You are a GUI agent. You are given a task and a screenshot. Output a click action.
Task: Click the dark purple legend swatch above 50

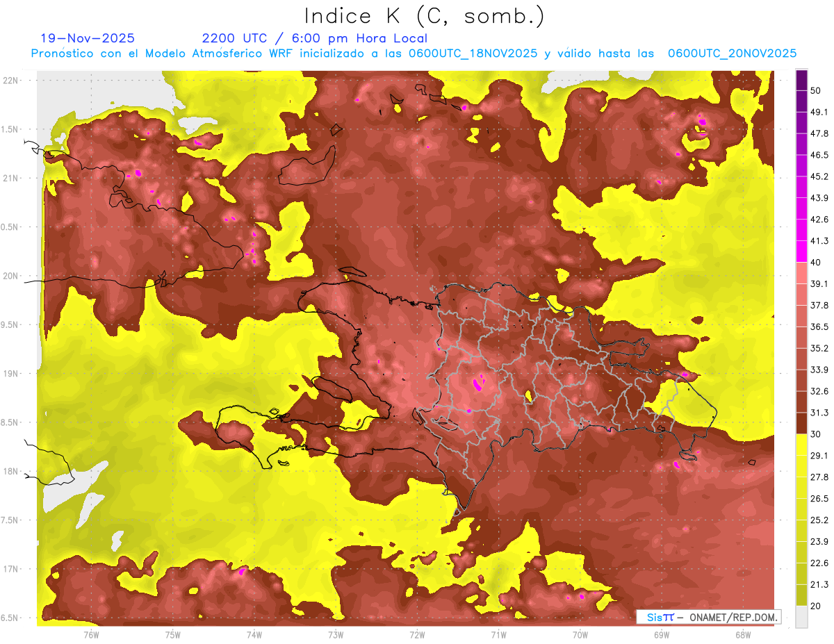point(801,80)
